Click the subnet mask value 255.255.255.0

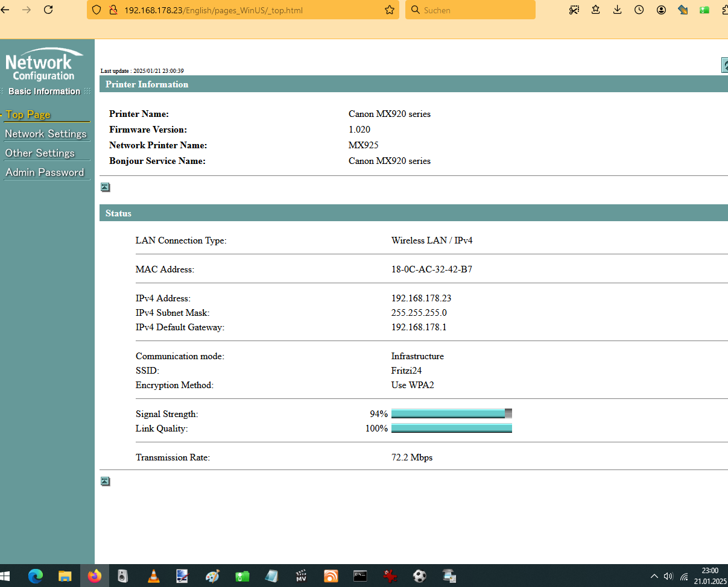(x=419, y=313)
